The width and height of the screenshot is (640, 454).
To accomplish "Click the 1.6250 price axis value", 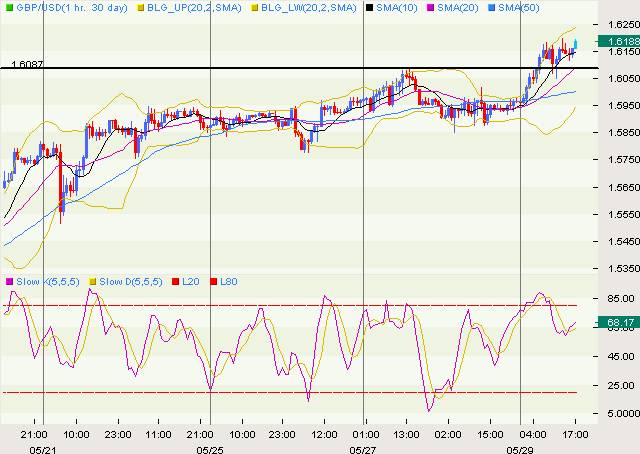I will pos(624,24).
